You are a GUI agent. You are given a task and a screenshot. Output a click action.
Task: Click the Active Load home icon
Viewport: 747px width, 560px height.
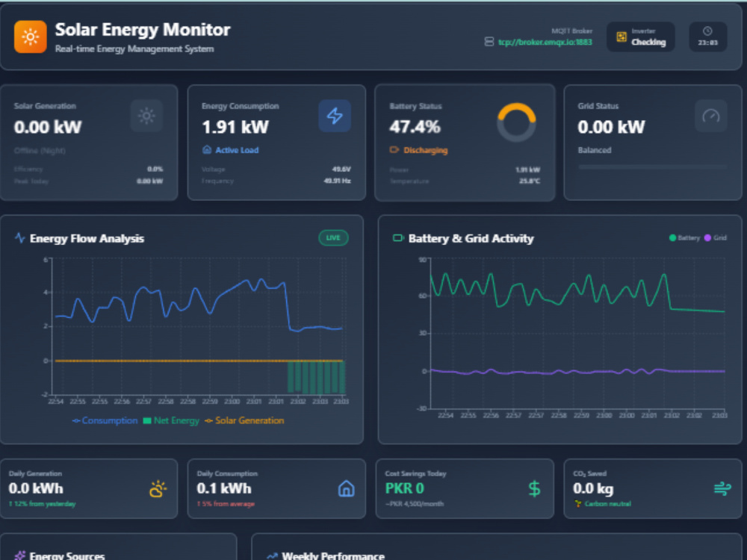coord(207,150)
